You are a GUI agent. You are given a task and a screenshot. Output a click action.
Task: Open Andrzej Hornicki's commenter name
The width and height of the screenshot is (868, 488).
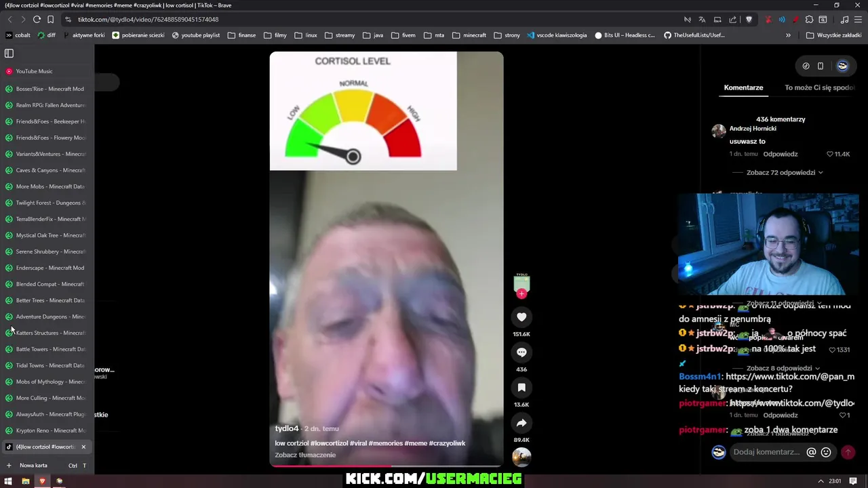coord(753,129)
